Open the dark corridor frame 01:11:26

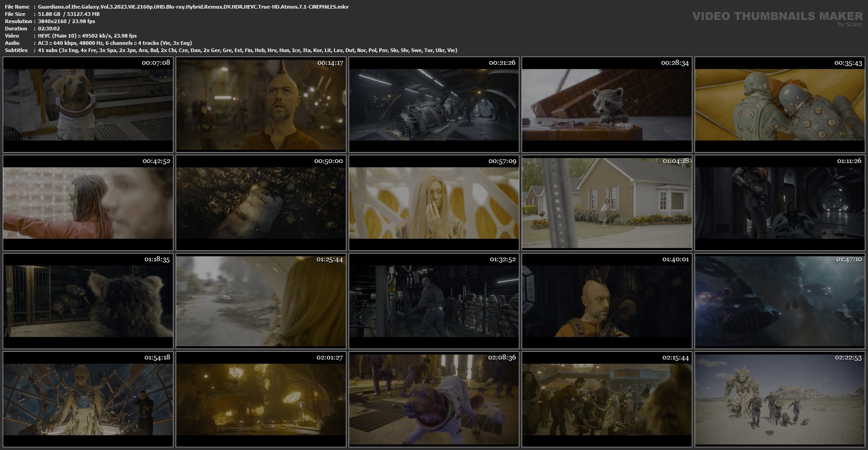tap(780, 203)
